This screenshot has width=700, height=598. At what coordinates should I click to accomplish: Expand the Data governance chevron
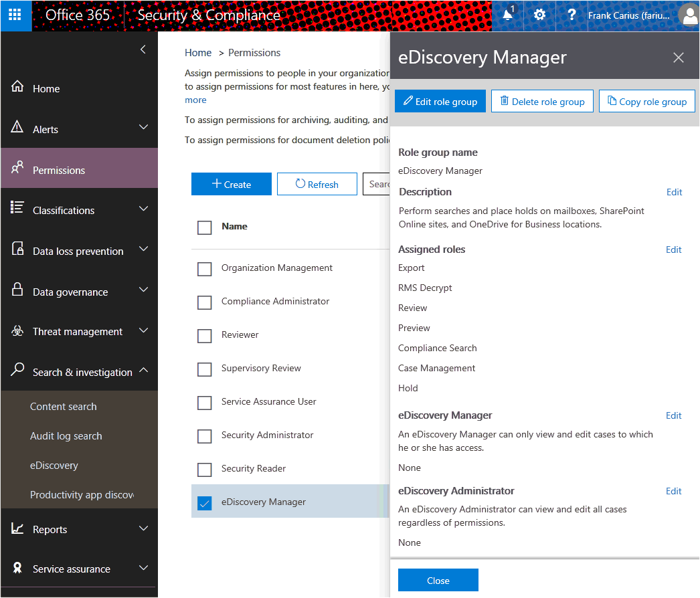[x=143, y=289]
